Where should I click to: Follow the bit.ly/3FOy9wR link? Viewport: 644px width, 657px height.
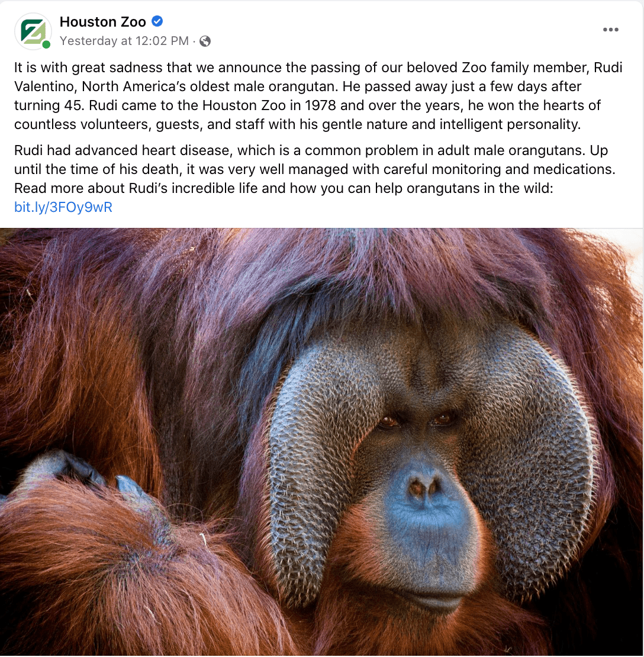click(x=63, y=207)
